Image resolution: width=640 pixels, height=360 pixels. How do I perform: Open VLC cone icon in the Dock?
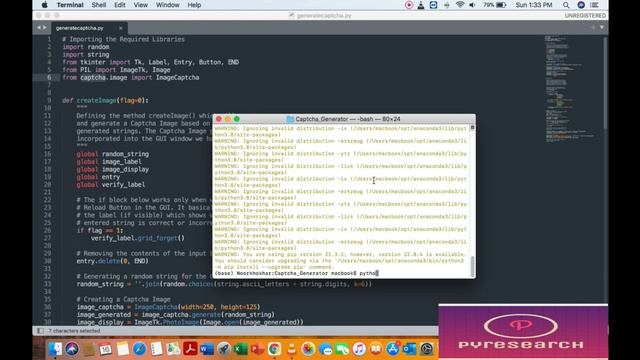pos(291,349)
